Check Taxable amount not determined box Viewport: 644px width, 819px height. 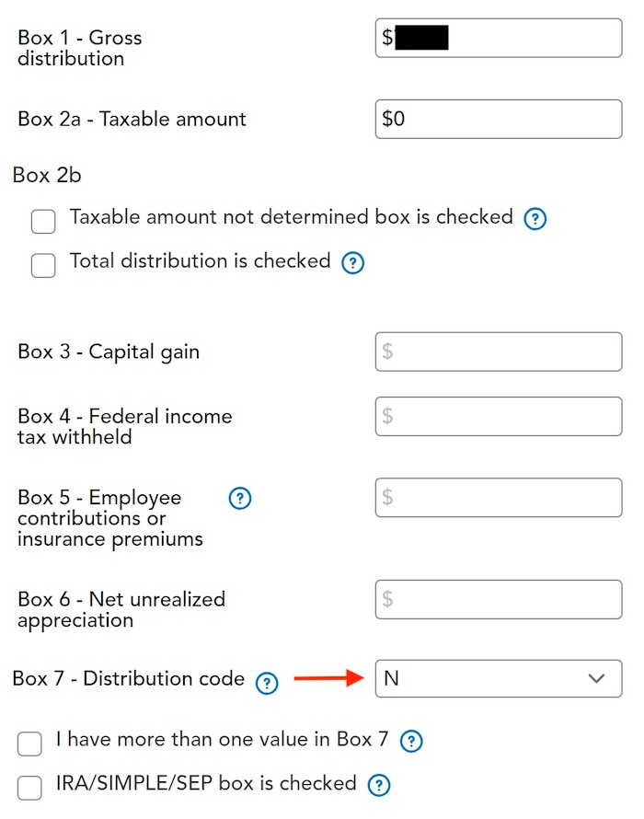pos(43,222)
